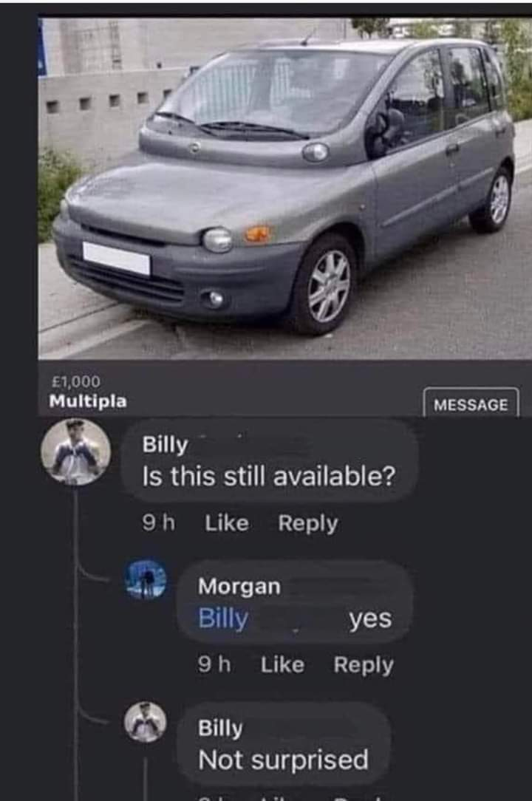
Task: Open the Multipla car listing photo
Action: coord(284,188)
